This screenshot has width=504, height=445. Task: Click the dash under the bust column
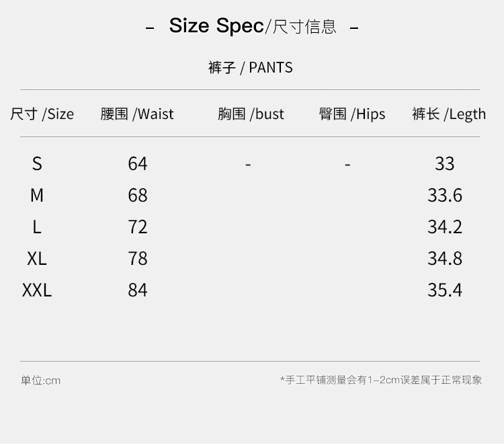tap(248, 163)
